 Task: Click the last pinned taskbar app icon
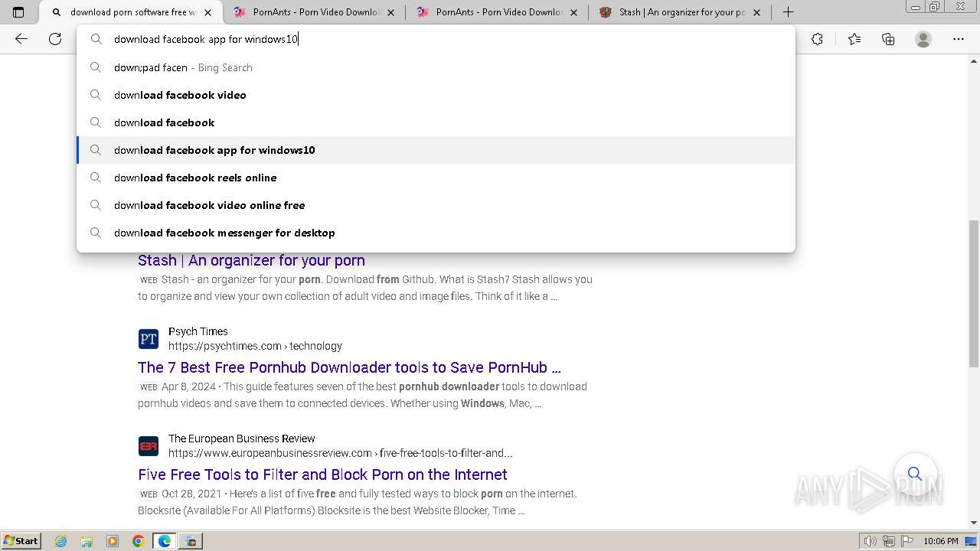click(191, 541)
